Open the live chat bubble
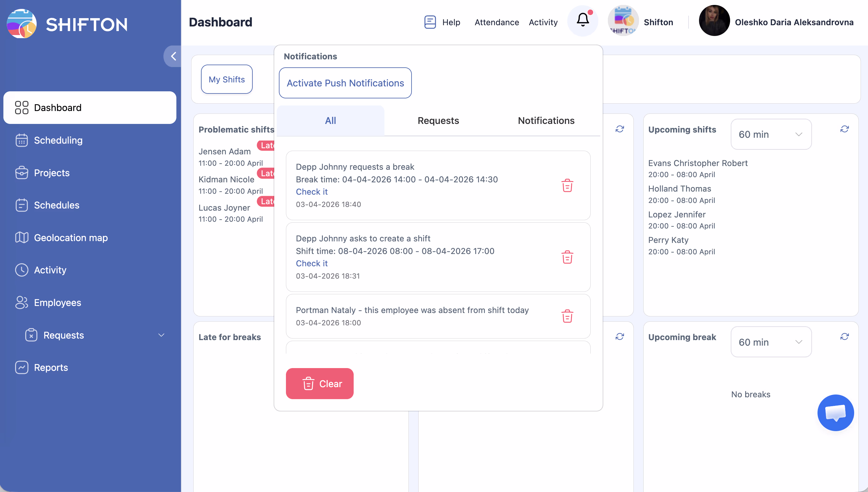 coord(835,413)
